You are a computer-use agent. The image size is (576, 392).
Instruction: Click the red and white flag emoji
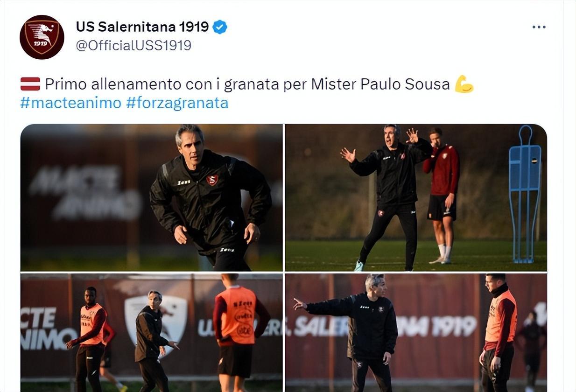[x=30, y=84]
